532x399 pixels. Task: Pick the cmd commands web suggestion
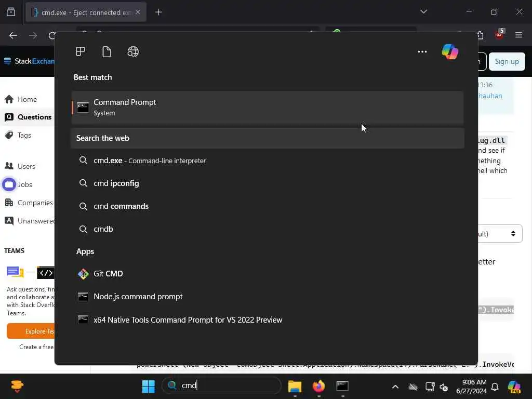(x=268, y=206)
